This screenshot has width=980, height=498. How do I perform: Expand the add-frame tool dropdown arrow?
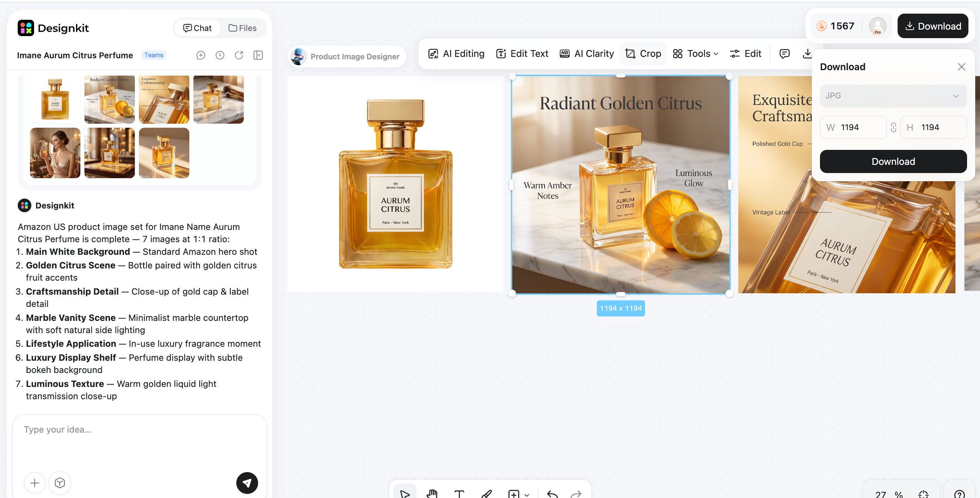tap(527, 495)
